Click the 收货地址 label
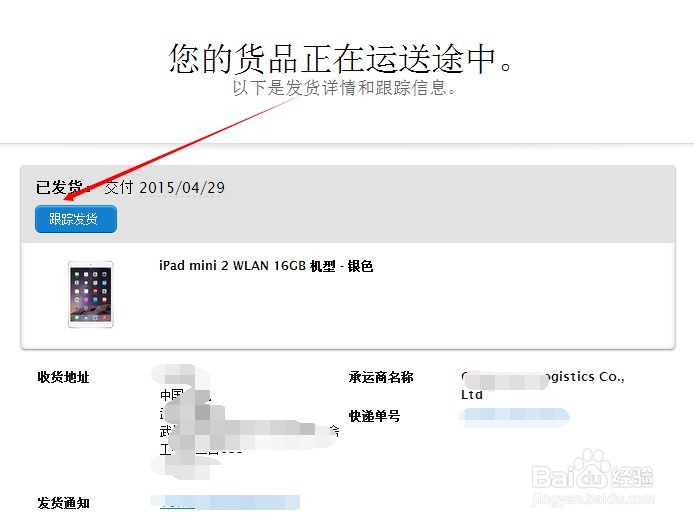This screenshot has width=694, height=523. (x=63, y=377)
